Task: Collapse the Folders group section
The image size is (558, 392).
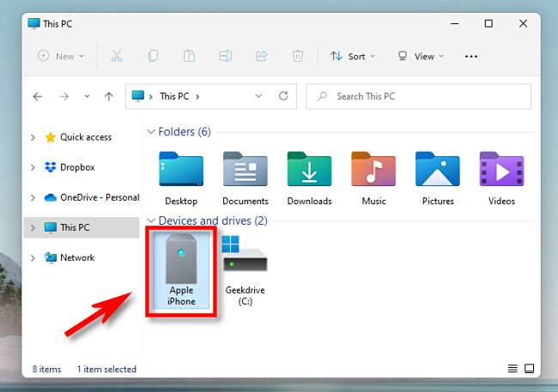Action: click(152, 132)
